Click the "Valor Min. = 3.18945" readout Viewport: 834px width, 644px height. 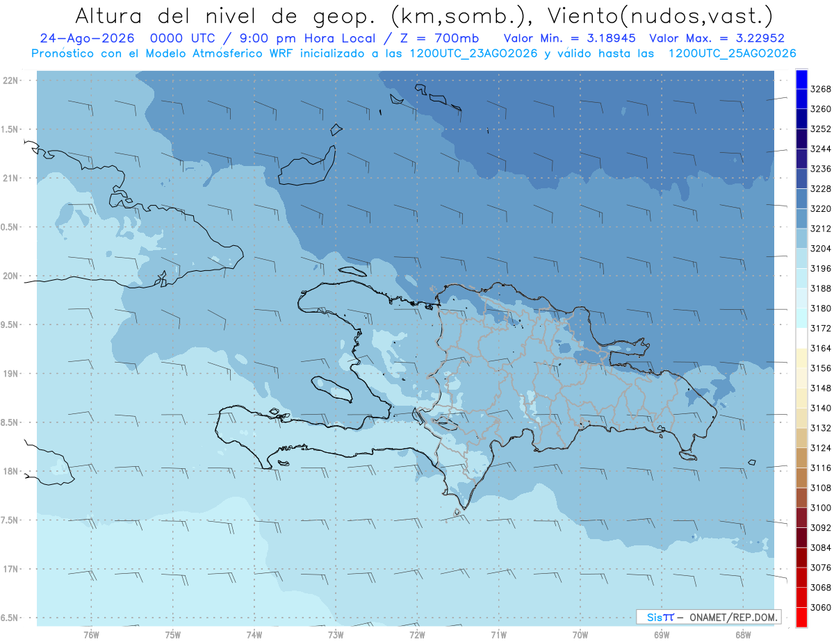[569, 38]
